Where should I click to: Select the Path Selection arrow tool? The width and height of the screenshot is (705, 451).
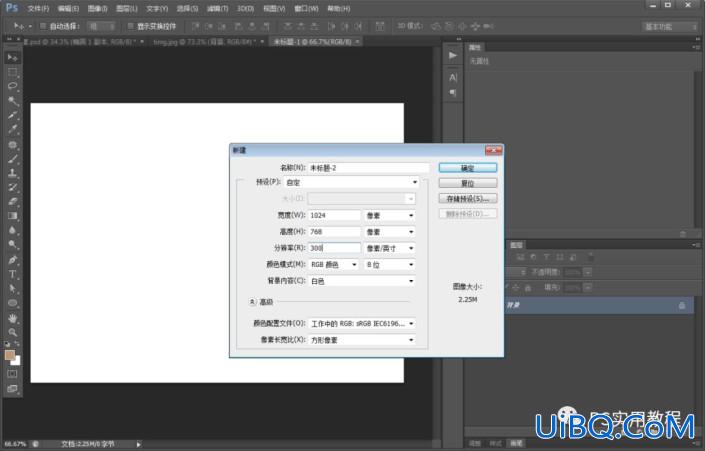12,288
